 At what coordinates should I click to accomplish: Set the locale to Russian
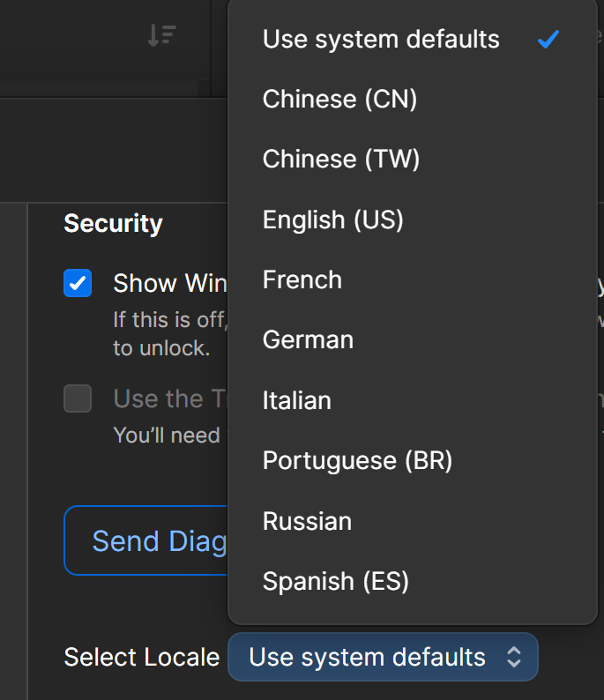click(x=307, y=521)
